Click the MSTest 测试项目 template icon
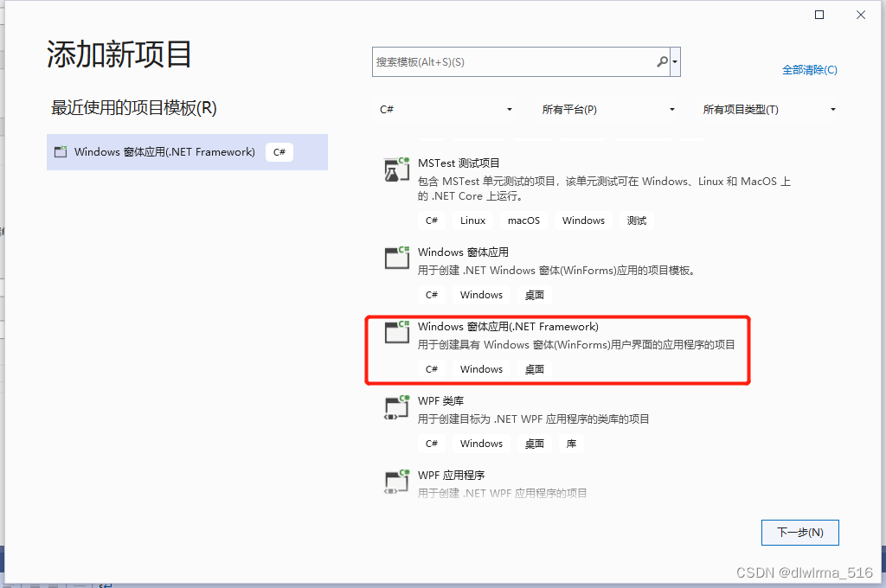This screenshot has height=588, width=886. pyautogui.click(x=396, y=169)
